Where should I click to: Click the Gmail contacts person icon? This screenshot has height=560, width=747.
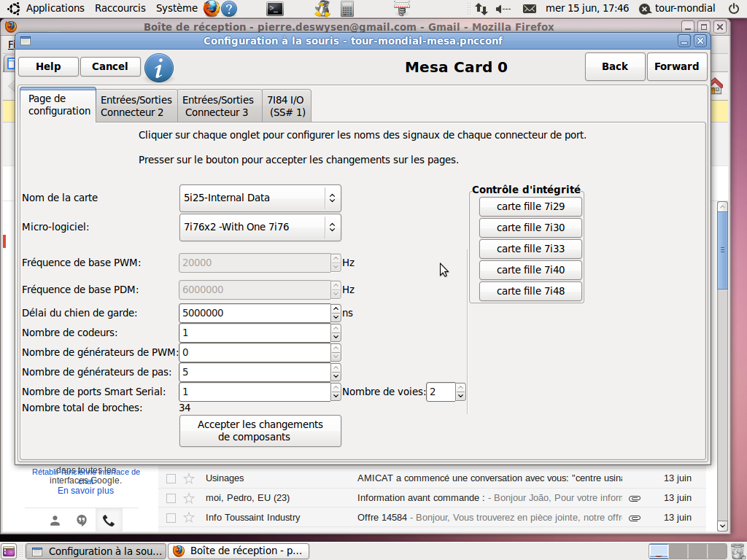pyautogui.click(x=55, y=521)
